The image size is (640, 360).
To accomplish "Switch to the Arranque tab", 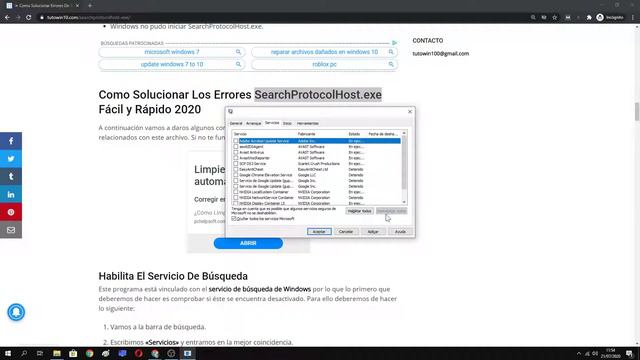I will tap(253, 123).
